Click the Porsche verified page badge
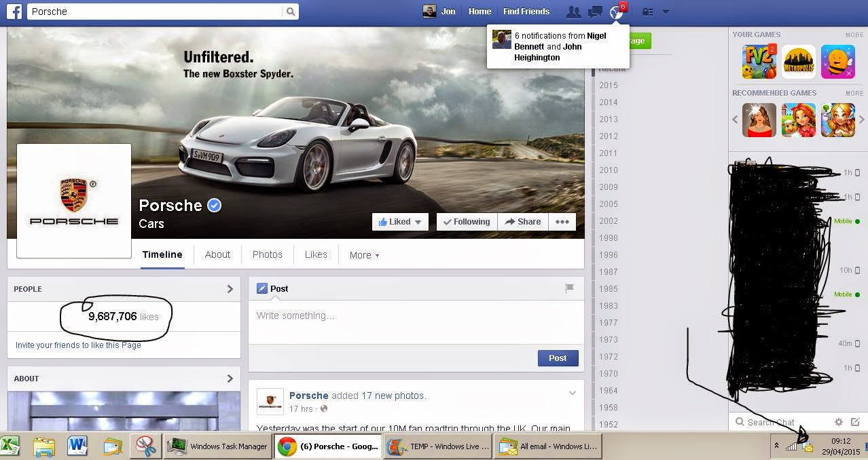The width and height of the screenshot is (868, 460). (x=215, y=205)
